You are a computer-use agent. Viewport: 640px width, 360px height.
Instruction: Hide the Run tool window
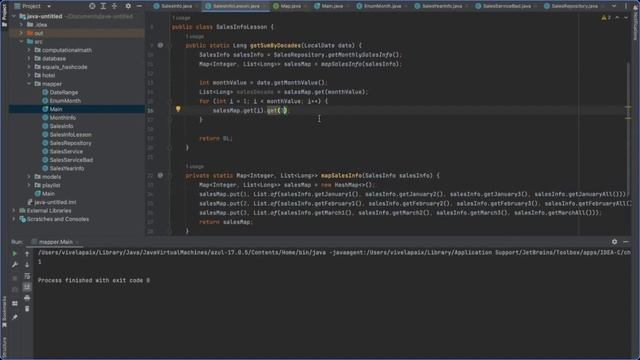626,242
